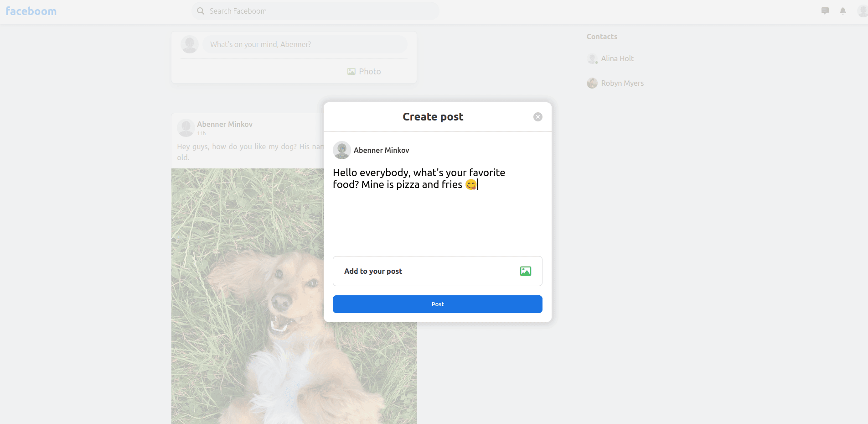
Task: Click the 11h timestamp on feed post
Action: coord(201,133)
